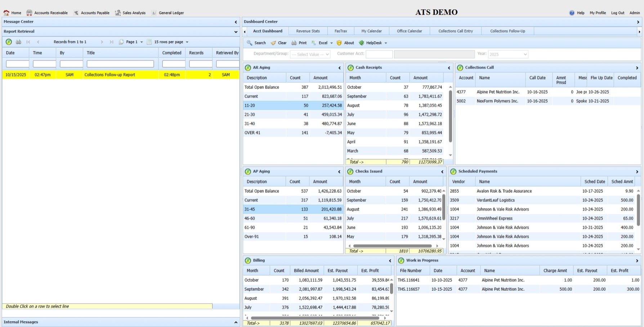Viewport: 644px width, 327px height.
Task: Refresh the Report Retrieval list
Action: tap(9, 42)
